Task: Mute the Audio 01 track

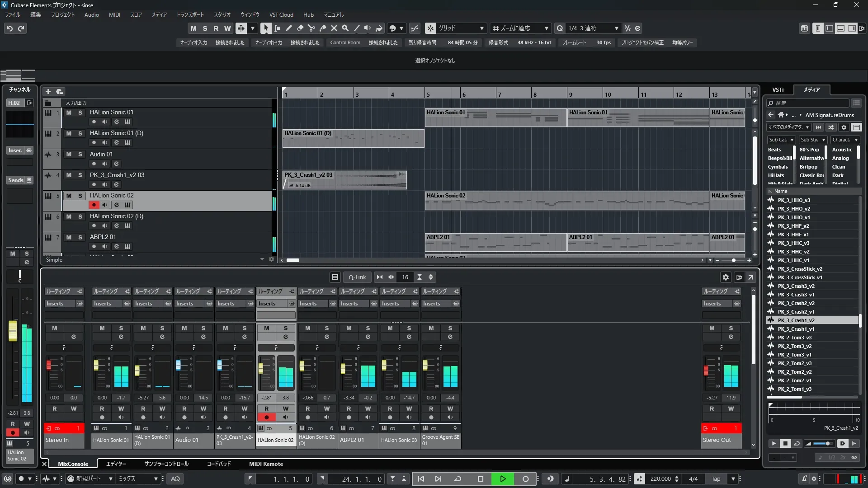Action: coord(69,154)
